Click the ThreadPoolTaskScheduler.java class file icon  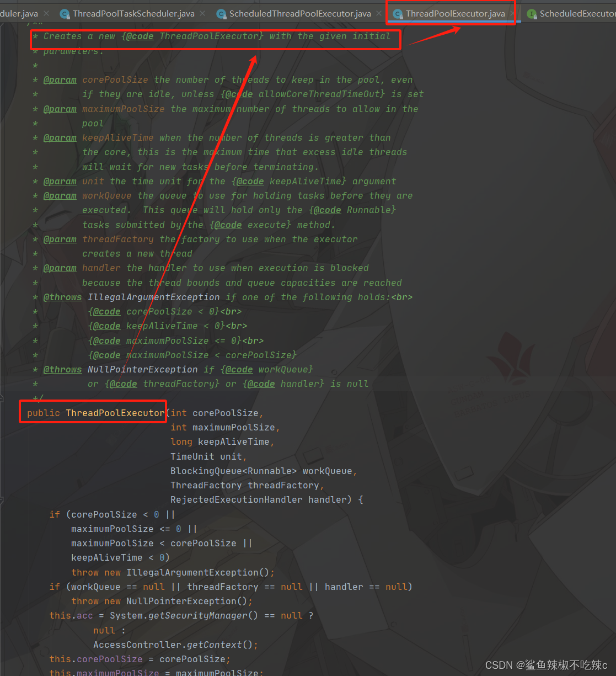pos(65,14)
